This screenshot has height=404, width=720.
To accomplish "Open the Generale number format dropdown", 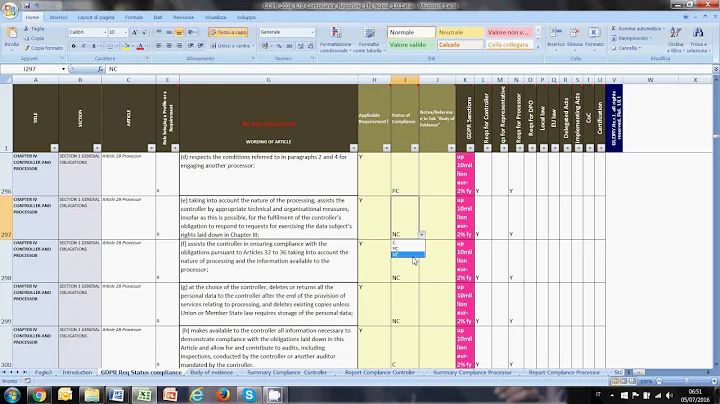I will pyautogui.click(x=312, y=32).
